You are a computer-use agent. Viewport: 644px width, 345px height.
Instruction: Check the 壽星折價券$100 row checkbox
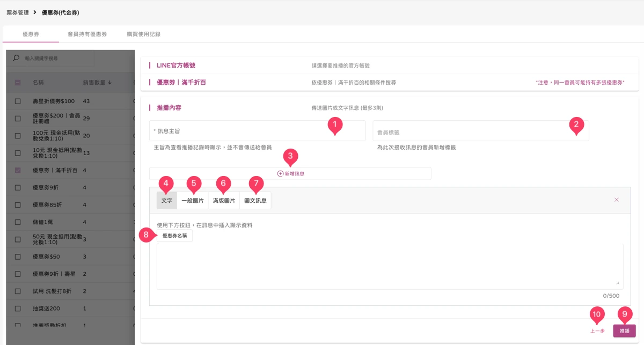pyautogui.click(x=18, y=101)
